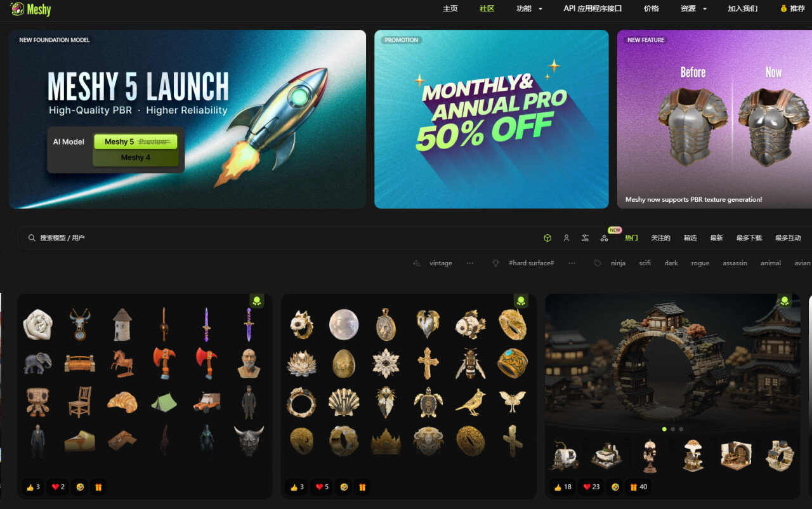Click the scifi tag
The image size is (812, 509).
coord(645,263)
